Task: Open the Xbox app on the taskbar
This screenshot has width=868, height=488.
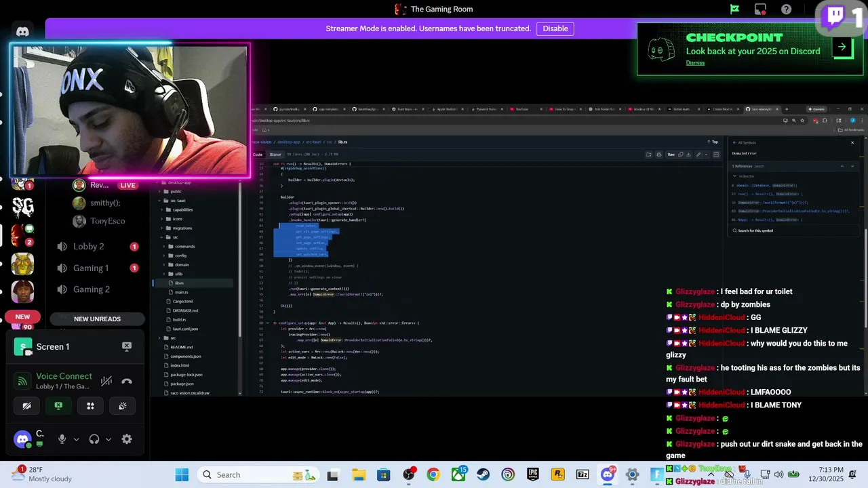Action: pyautogui.click(x=458, y=475)
